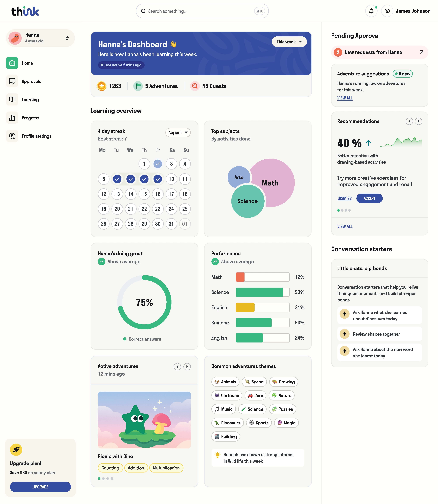Viewport: 438px width, 504px height.
Task: Open Picnic with Dino thumbnail
Action: [144, 420]
